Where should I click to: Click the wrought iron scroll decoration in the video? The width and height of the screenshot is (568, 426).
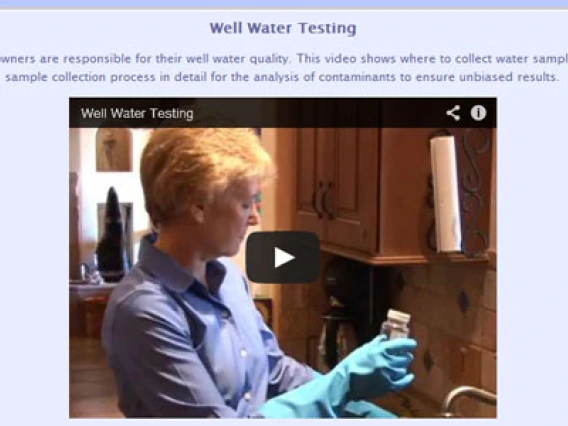[475, 192]
